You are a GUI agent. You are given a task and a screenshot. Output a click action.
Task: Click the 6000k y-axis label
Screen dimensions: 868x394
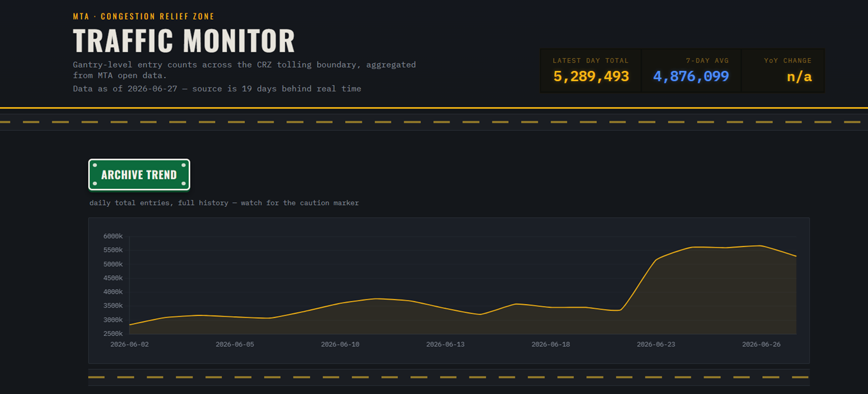coord(113,236)
